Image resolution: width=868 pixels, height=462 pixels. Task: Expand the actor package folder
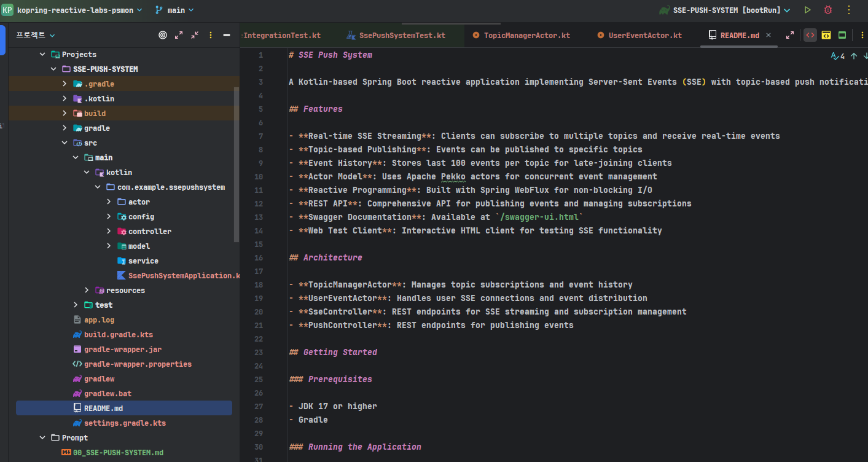(109, 202)
